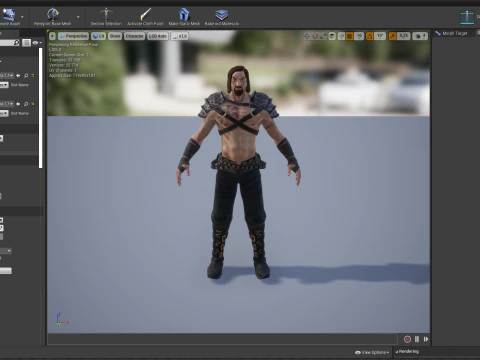Open the Perspective view mode menu
480x360 pixels.
pyautogui.click(x=73, y=36)
